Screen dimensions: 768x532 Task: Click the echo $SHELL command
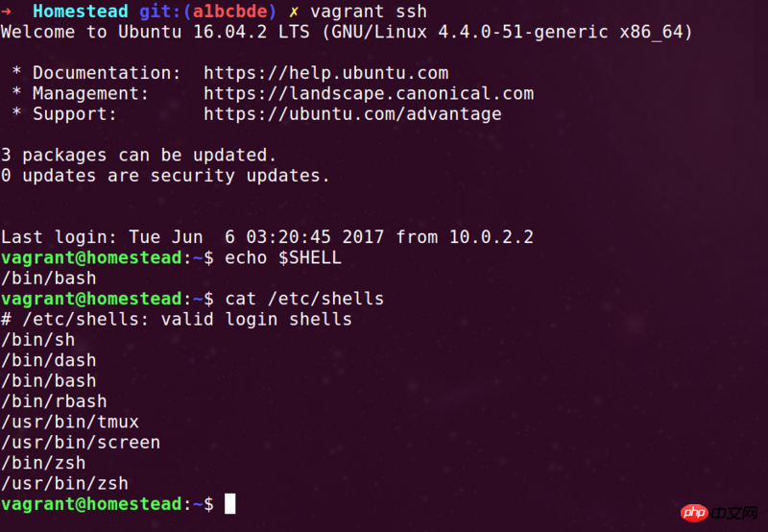tap(283, 257)
